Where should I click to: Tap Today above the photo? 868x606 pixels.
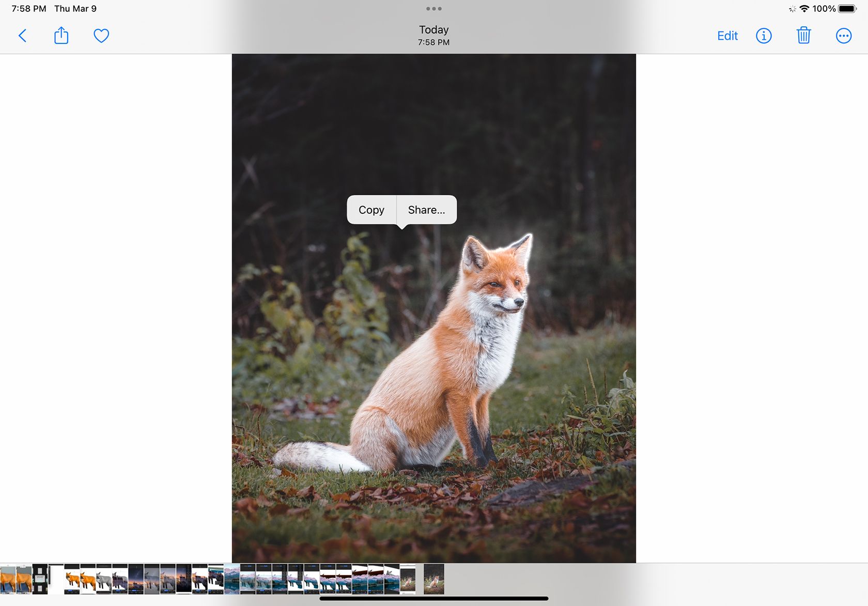[x=433, y=29]
